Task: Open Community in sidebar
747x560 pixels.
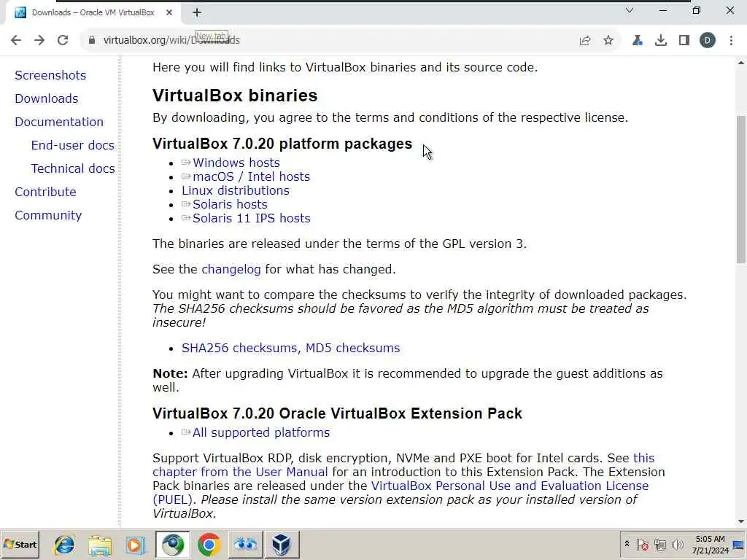Action: point(48,215)
